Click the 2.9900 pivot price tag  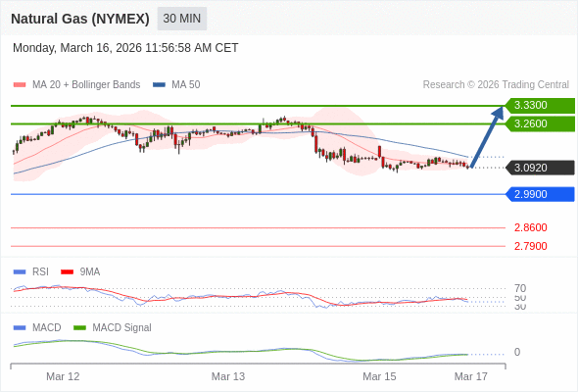pos(540,194)
